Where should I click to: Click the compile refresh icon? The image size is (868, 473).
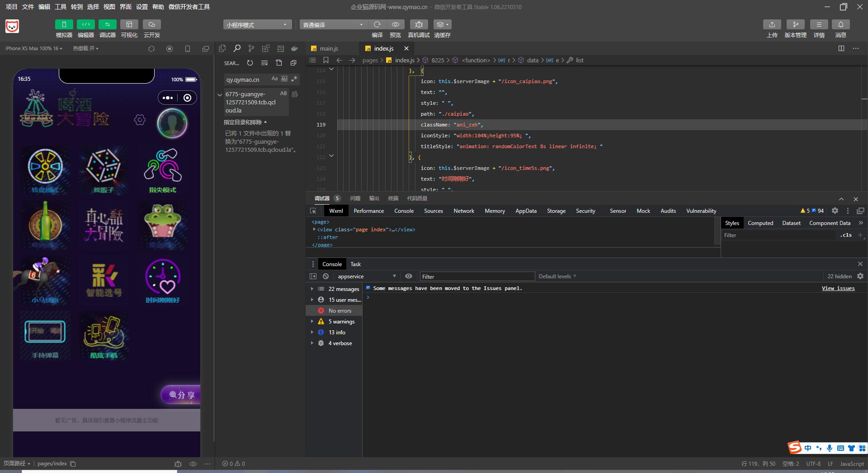(x=377, y=24)
